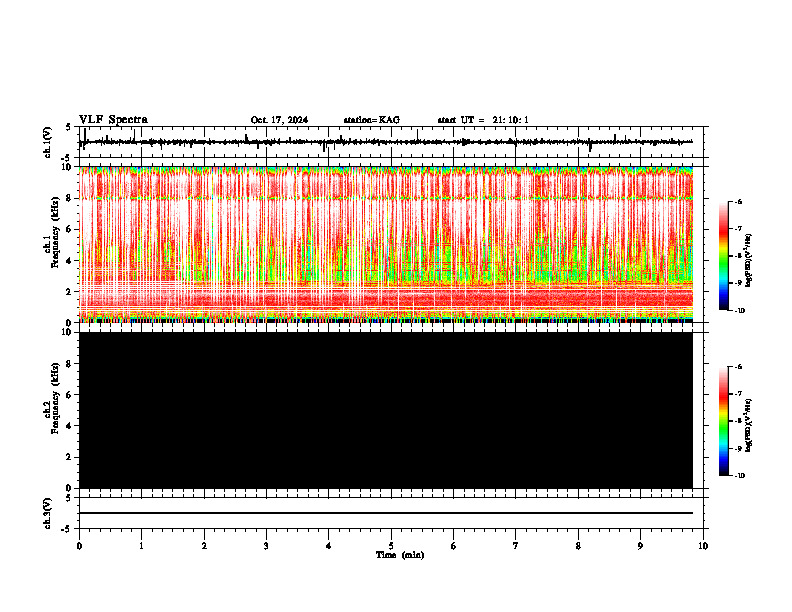This screenshot has height=612, width=792.
Task: Click the log(PSD) label beside ch.2 colorbar
Action: (748, 425)
